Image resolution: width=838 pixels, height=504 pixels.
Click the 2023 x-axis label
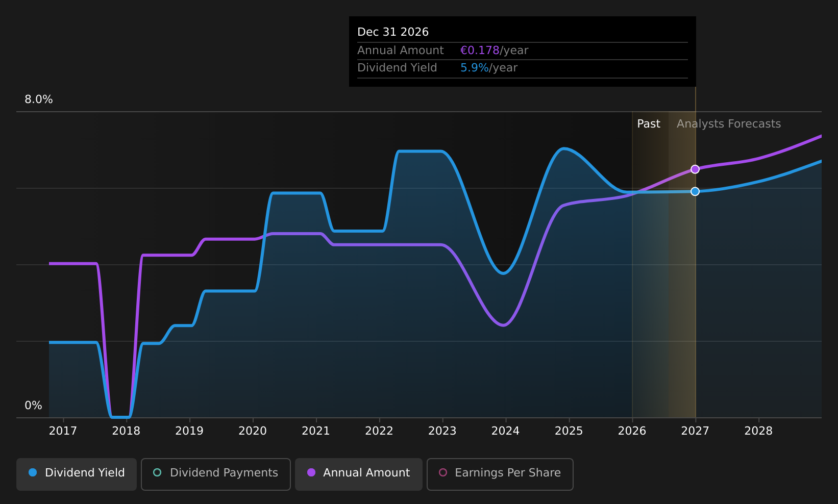coord(442,431)
